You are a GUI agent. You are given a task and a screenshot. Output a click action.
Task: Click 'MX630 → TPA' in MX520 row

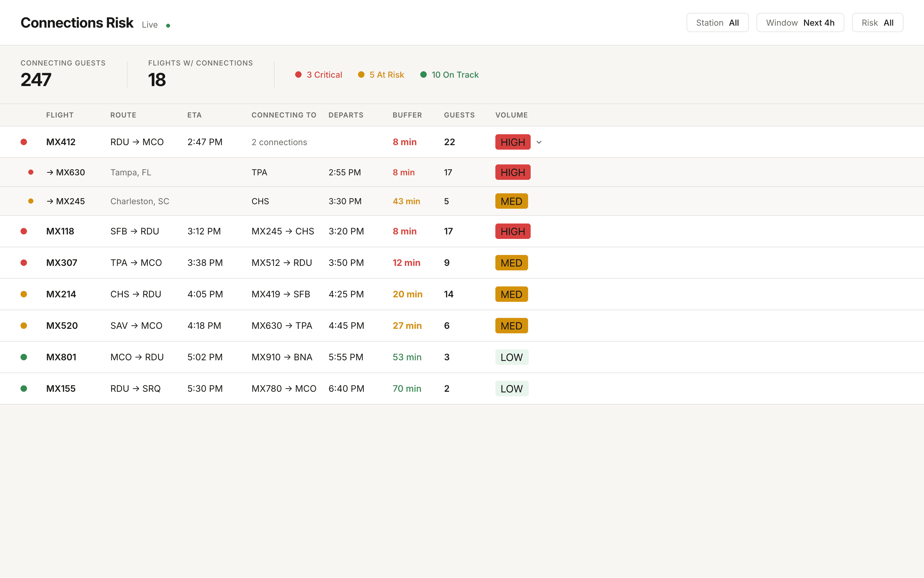coord(282,326)
